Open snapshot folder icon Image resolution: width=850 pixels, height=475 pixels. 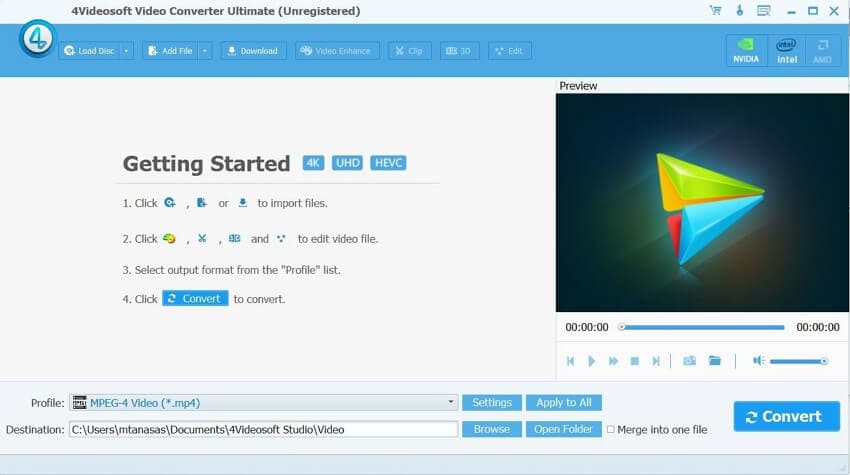click(715, 361)
